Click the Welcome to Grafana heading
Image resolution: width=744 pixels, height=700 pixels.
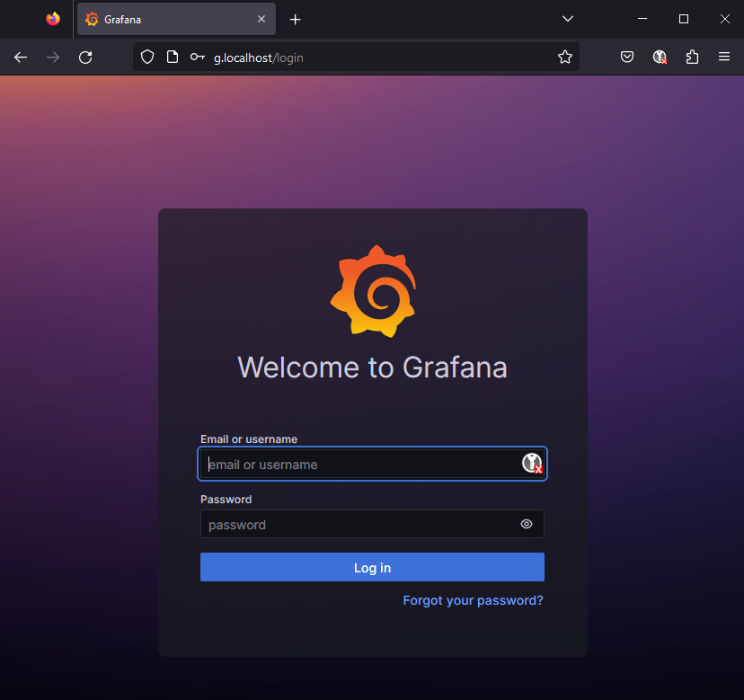point(373,368)
